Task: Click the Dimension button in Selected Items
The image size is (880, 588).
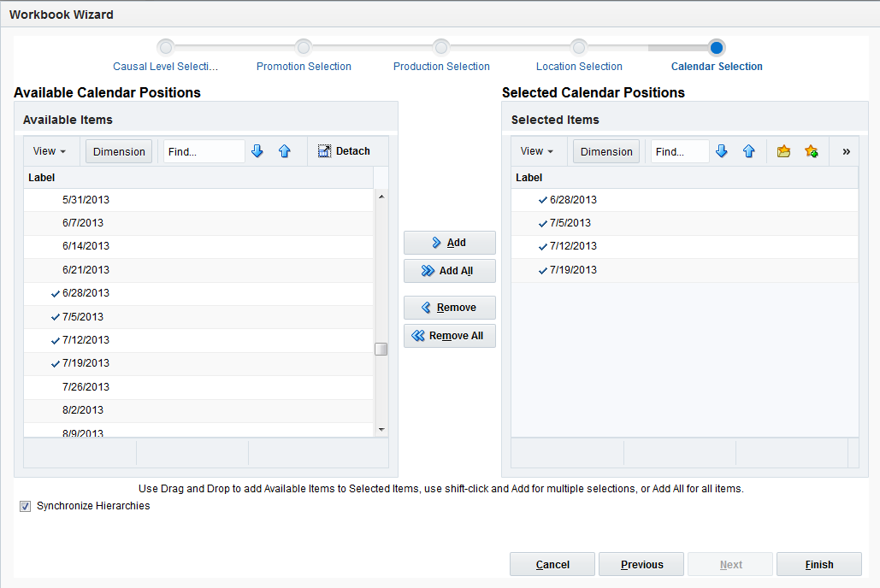Action: point(606,151)
